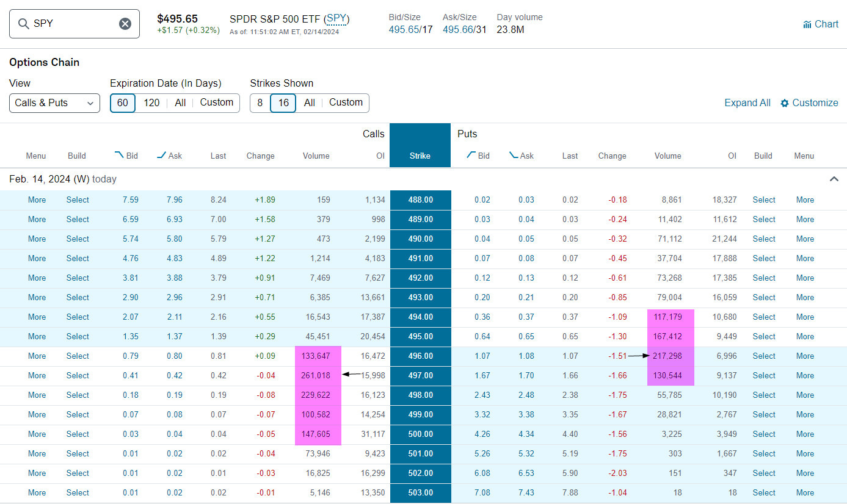847x504 pixels.
Task: Click calls OI column header
Action: 380,156
